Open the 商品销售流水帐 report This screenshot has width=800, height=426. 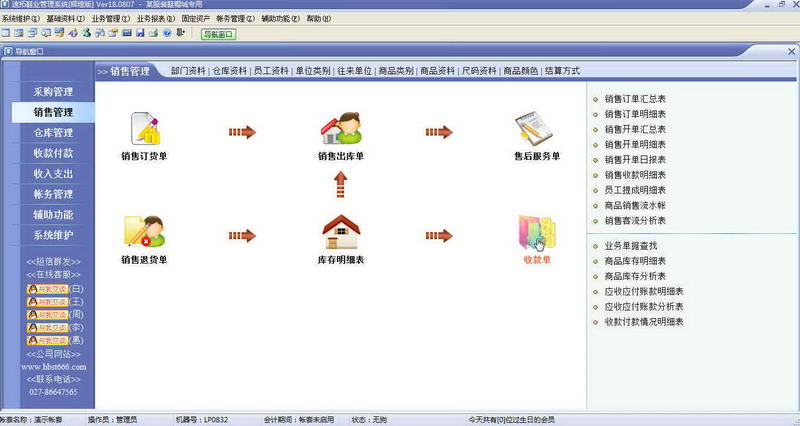(635, 206)
